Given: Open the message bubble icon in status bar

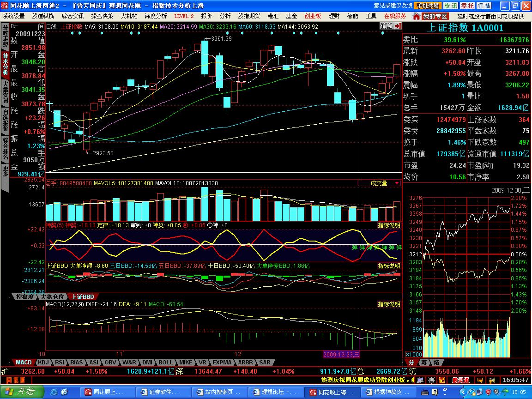Looking at the screenshot, I should (x=480, y=381).
